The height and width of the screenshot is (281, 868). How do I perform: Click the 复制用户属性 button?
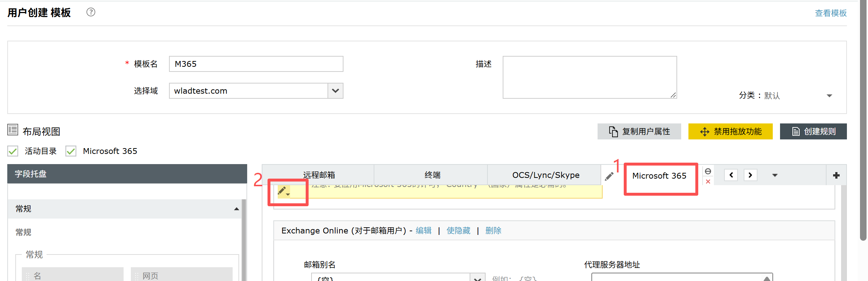pyautogui.click(x=639, y=131)
